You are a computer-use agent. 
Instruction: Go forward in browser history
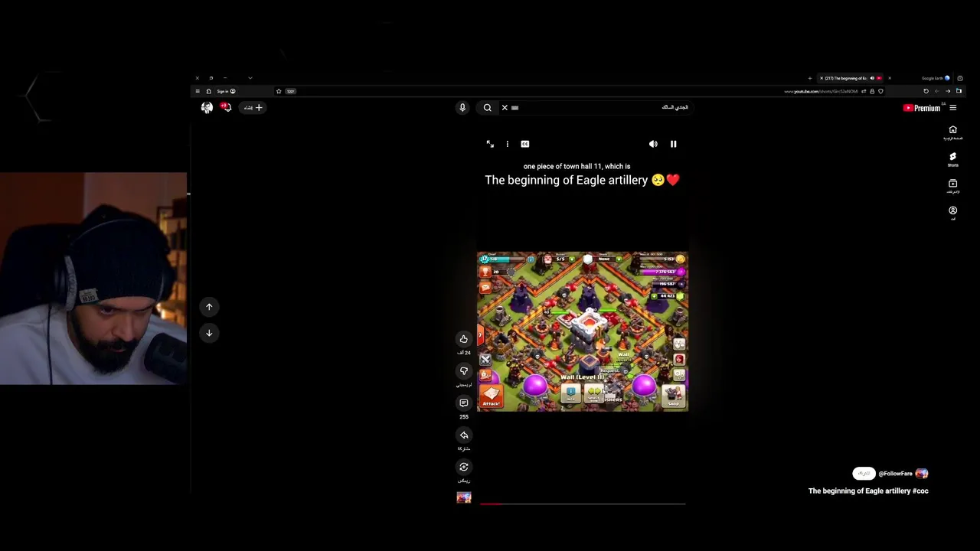936,91
